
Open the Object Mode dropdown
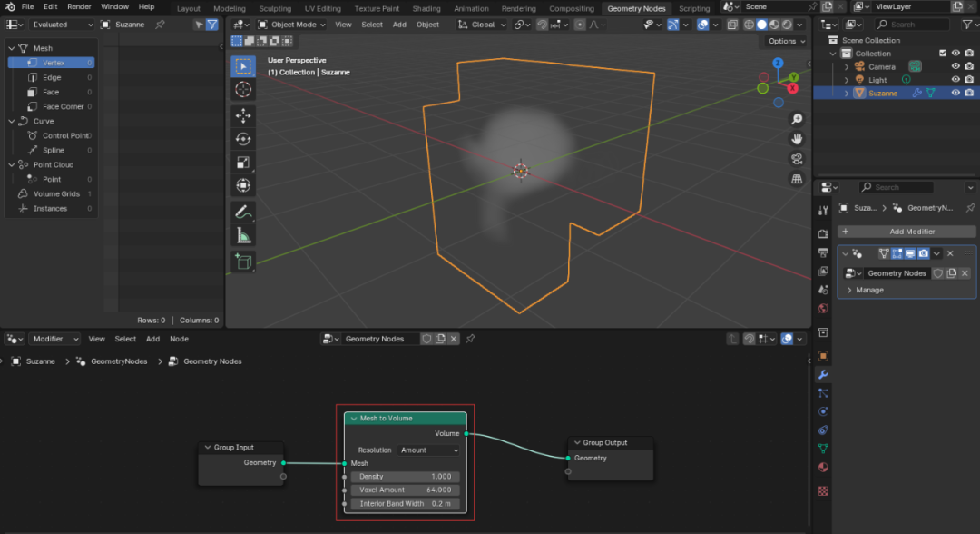click(x=292, y=25)
